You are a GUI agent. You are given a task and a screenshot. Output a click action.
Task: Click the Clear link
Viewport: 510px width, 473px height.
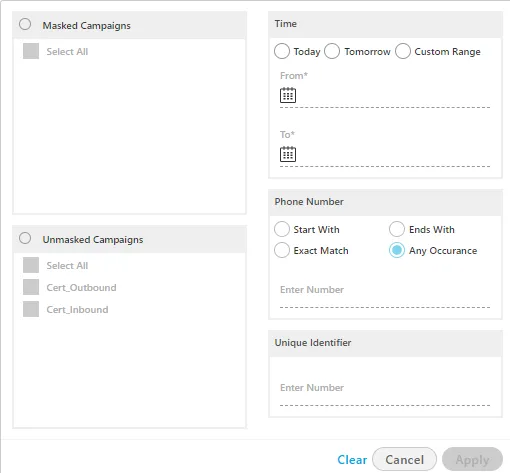pyautogui.click(x=352, y=460)
